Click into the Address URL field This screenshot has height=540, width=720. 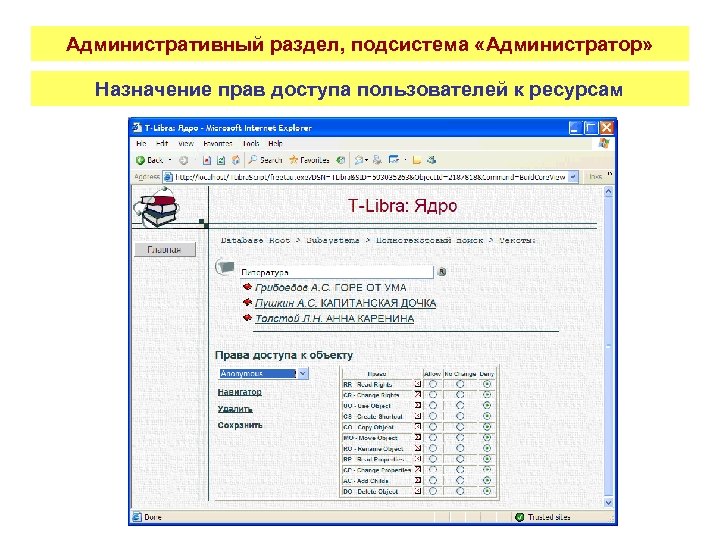click(x=371, y=177)
